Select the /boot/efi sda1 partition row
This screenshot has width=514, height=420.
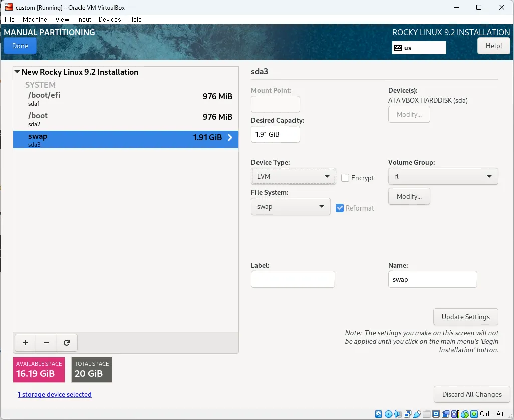pos(126,99)
